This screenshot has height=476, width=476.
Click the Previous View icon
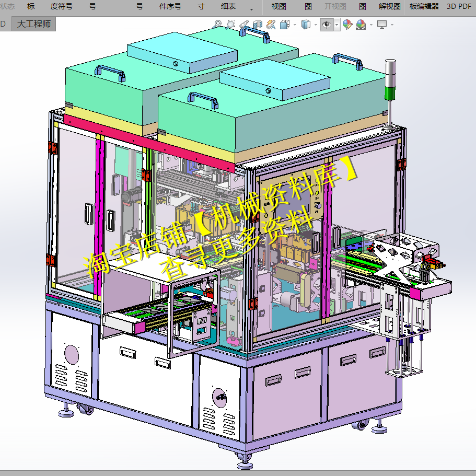(244, 25)
